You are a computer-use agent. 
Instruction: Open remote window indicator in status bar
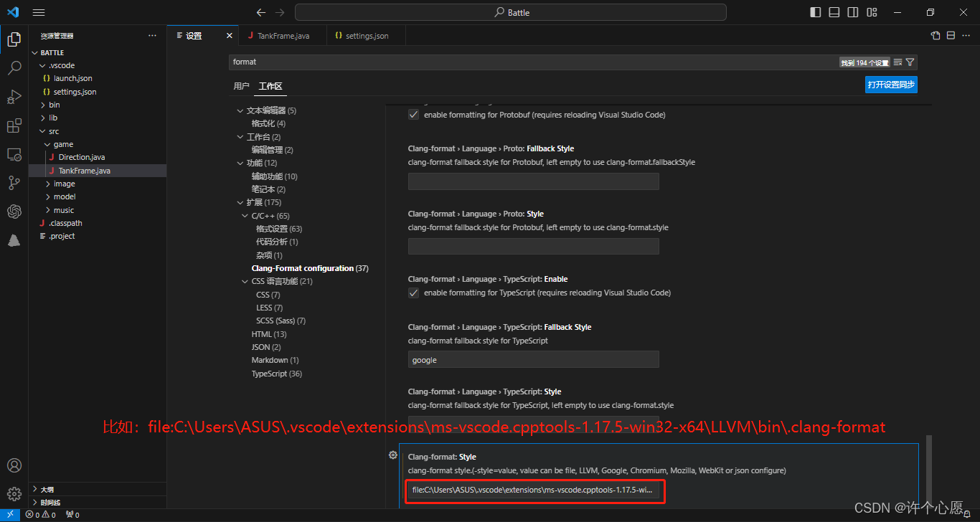(x=11, y=514)
